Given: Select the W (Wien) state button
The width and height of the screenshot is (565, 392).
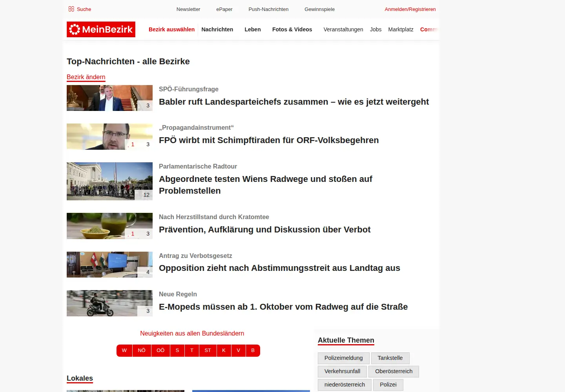Looking at the screenshot, I should [124, 350].
